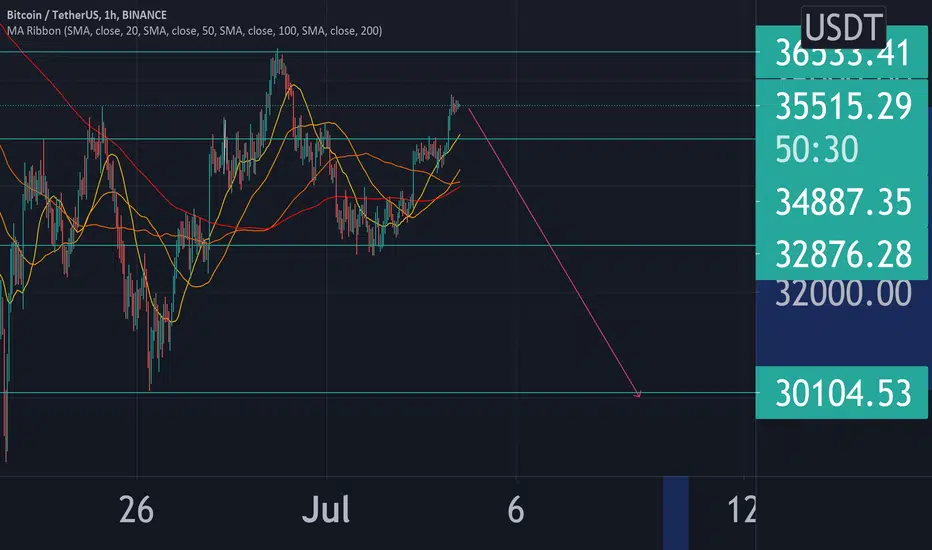This screenshot has height=550, width=932.
Task: Click the date 26 on time axis
Action: [x=135, y=510]
